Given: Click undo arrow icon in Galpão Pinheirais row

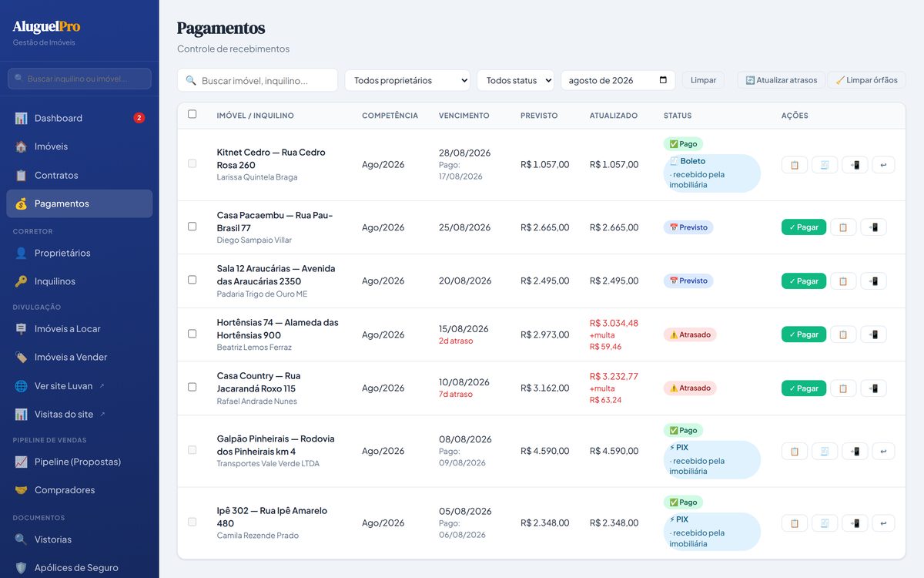Looking at the screenshot, I should [x=883, y=452].
